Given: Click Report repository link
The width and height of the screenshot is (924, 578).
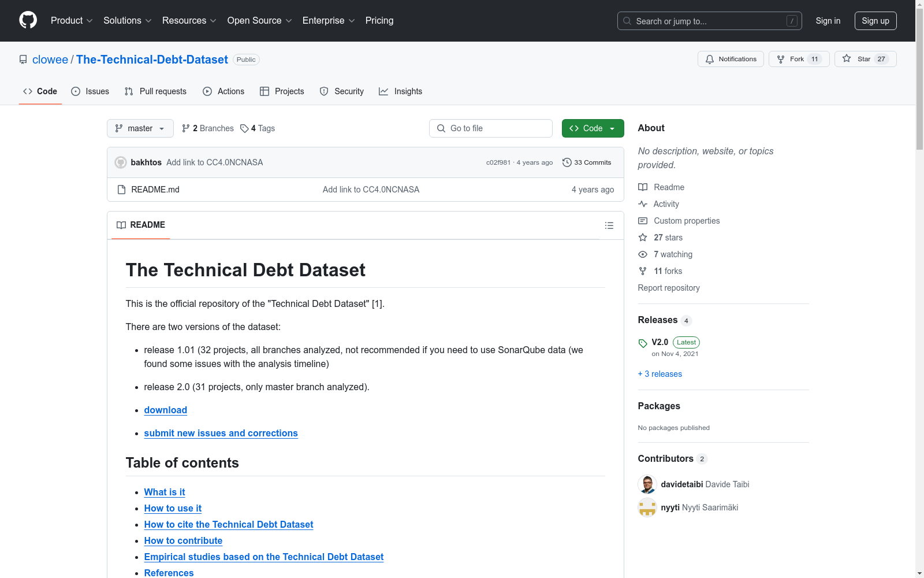Looking at the screenshot, I should (x=669, y=288).
